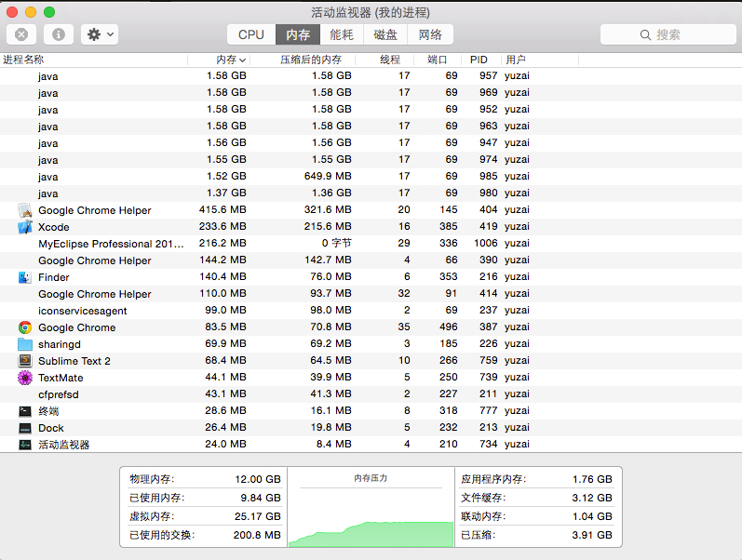
Task: Select Google Chrome Helper with PID 414
Action: click(x=371, y=294)
